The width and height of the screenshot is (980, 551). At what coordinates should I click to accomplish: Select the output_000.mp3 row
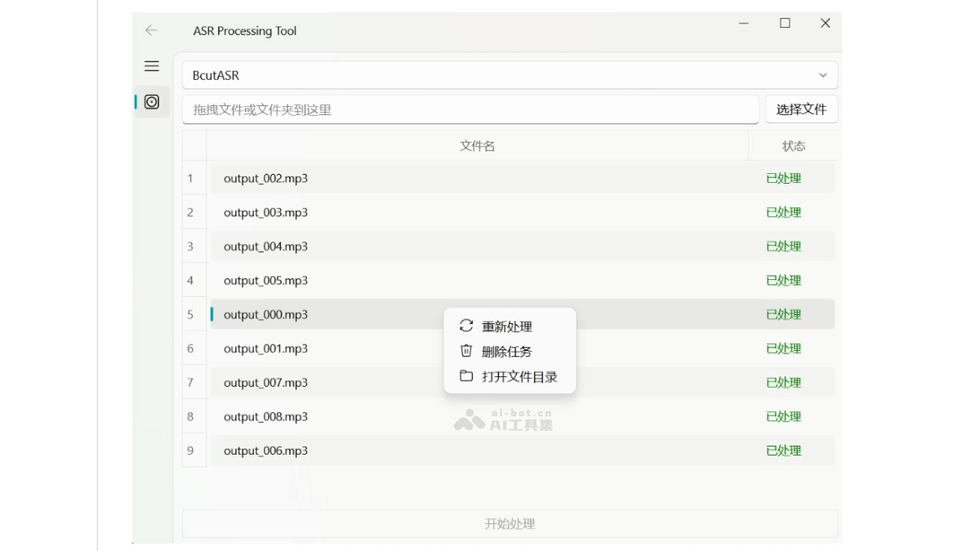click(x=327, y=314)
